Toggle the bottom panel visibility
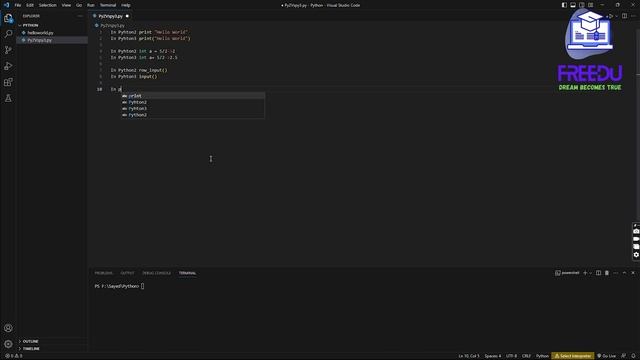 pyautogui.click(x=573, y=5)
